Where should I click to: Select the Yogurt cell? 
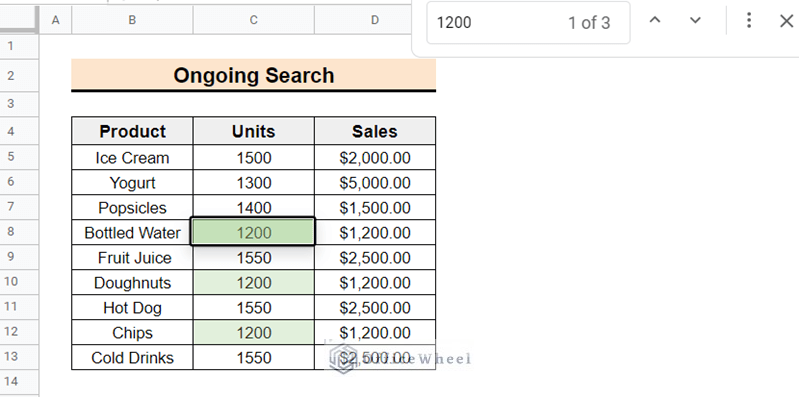[132, 182]
